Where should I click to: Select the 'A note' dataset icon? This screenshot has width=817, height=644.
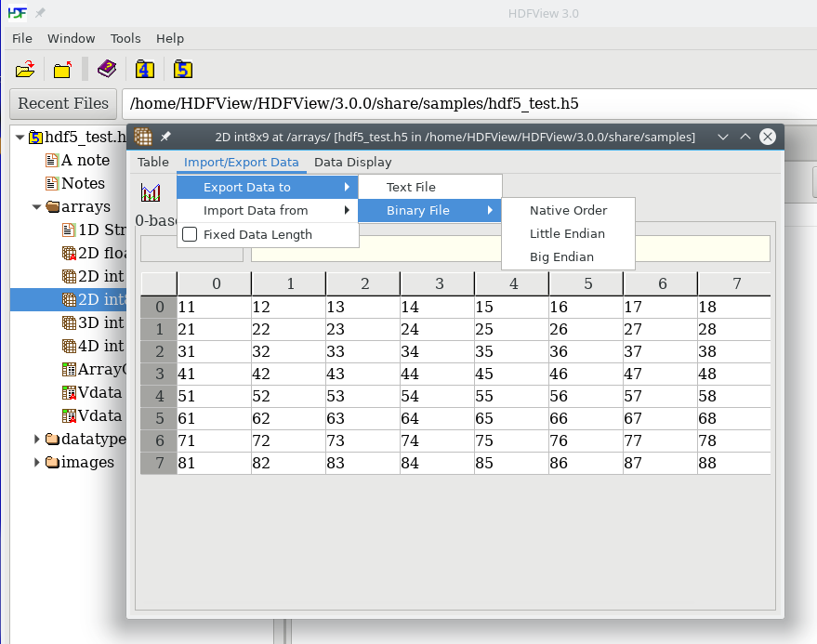pos(51,160)
